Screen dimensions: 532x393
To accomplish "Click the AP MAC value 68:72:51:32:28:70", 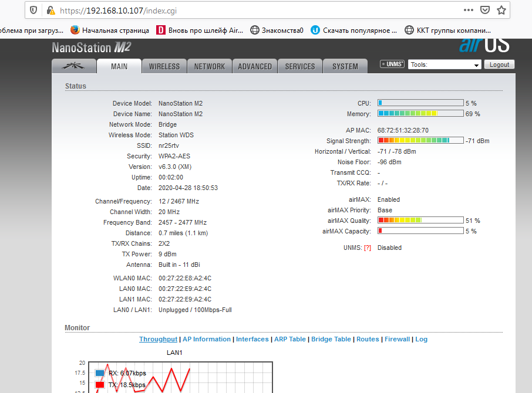I will tap(403, 130).
